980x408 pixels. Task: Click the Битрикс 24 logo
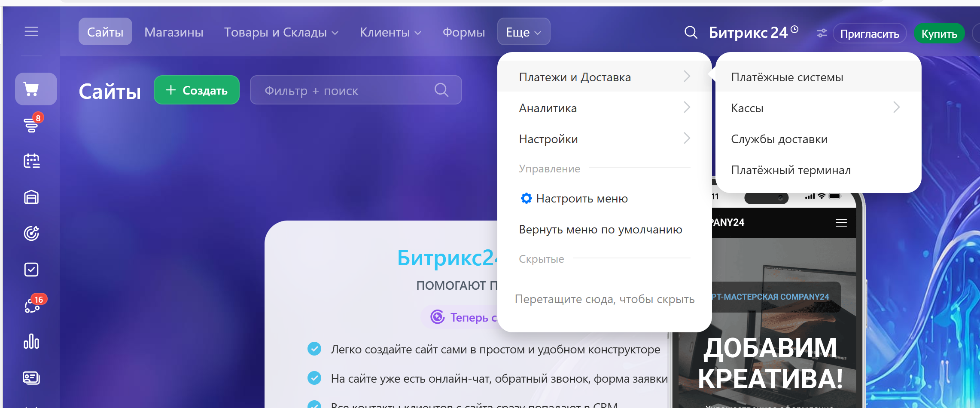[753, 32]
